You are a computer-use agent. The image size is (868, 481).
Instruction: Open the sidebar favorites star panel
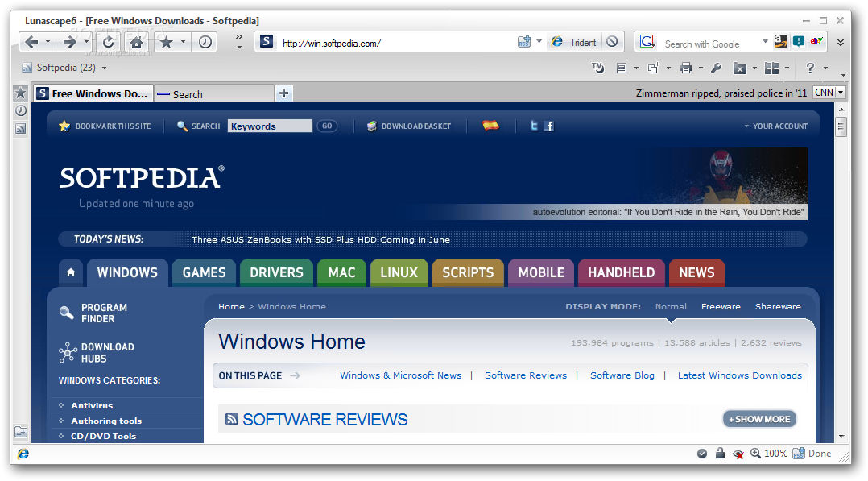tap(20, 93)
